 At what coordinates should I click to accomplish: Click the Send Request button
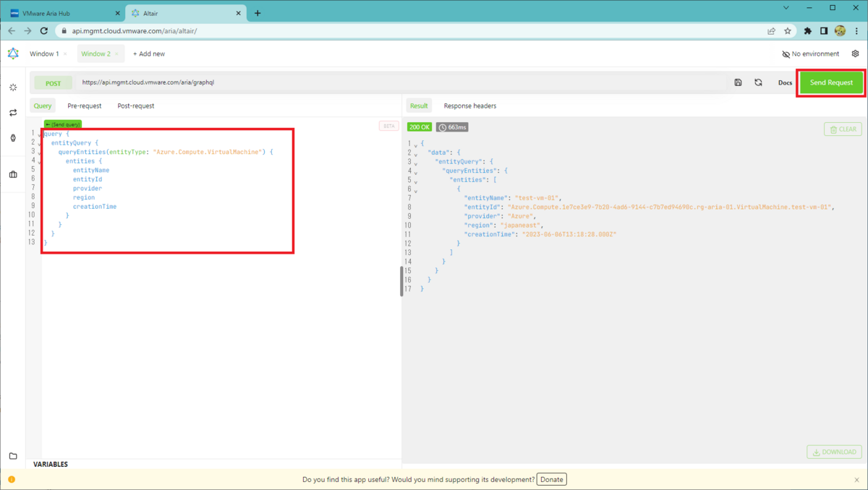coord(831,82)
